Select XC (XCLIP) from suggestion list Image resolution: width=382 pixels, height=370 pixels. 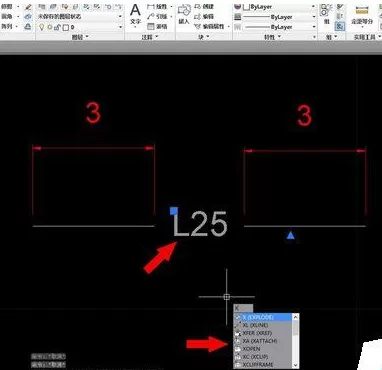[x=263, y=357]
